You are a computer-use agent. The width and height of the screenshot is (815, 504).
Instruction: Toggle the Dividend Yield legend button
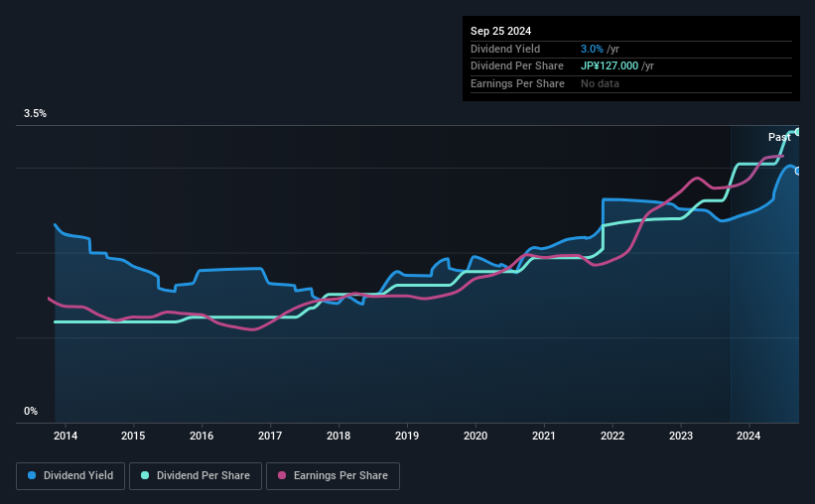(x=70, y=476)
